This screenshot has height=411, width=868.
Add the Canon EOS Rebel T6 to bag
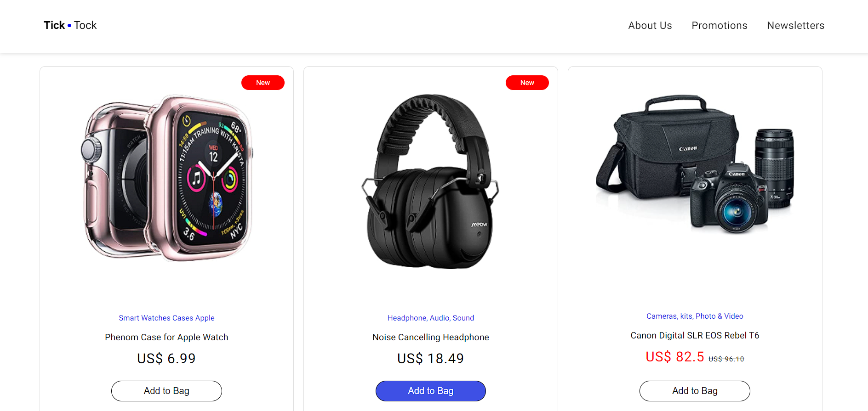(695, 391)
